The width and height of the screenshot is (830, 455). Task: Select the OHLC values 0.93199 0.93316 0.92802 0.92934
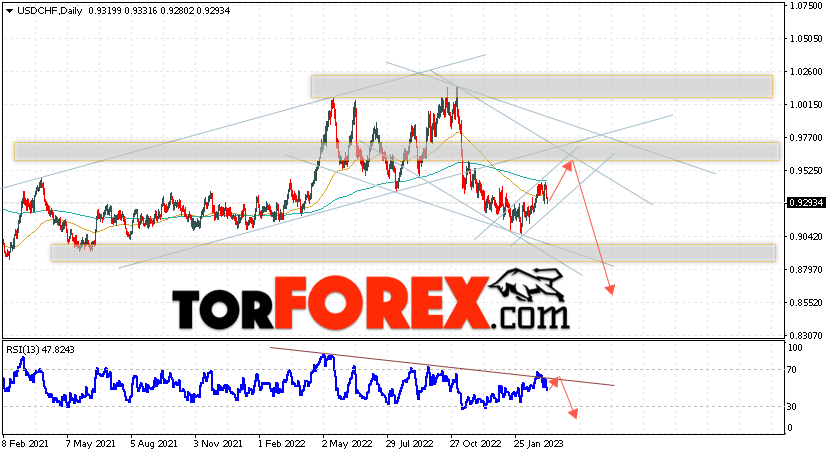159,11
